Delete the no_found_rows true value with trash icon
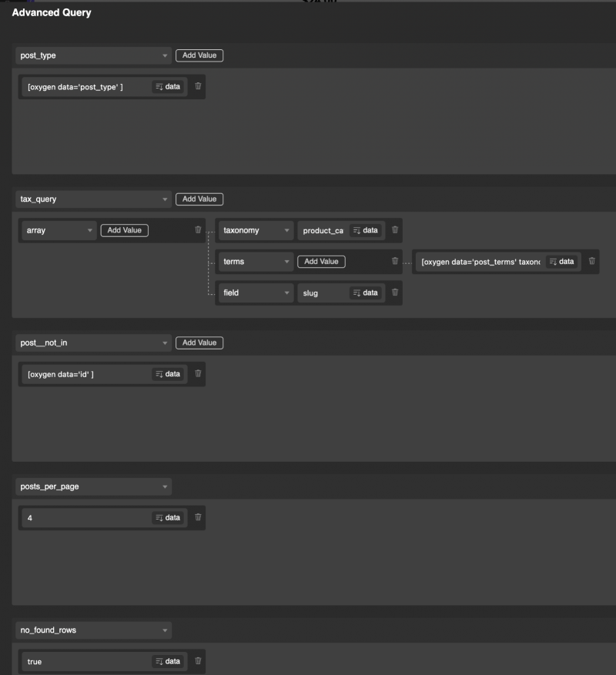 (x=197, y=661)
